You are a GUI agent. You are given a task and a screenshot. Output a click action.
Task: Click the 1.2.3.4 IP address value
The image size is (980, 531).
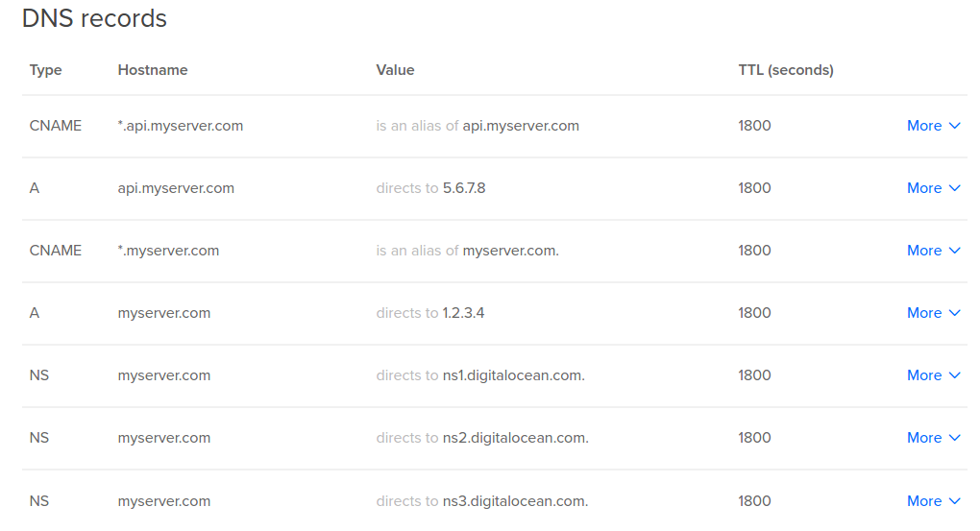click(463, 313)
